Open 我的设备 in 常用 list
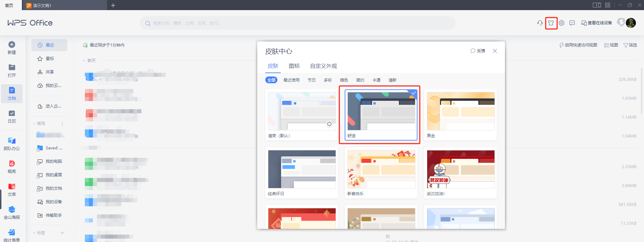Viewport: 644px width, 242px height. [49, 202]
